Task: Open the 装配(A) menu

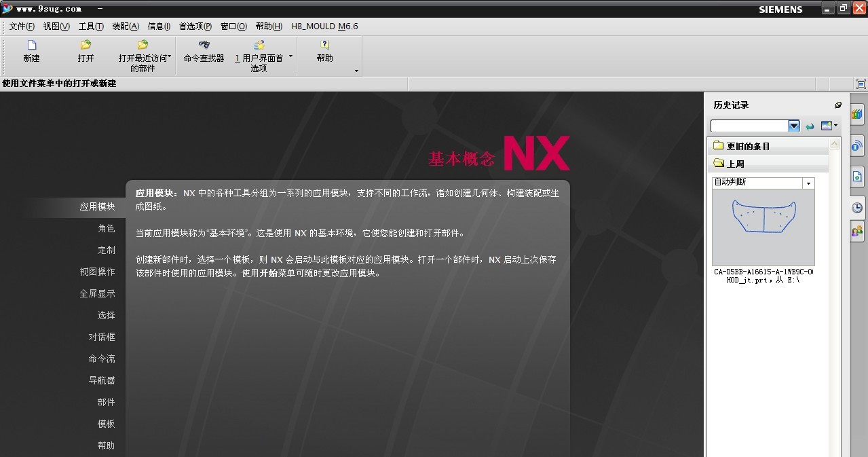Action: pyautogui.click(x=126, y=26)
